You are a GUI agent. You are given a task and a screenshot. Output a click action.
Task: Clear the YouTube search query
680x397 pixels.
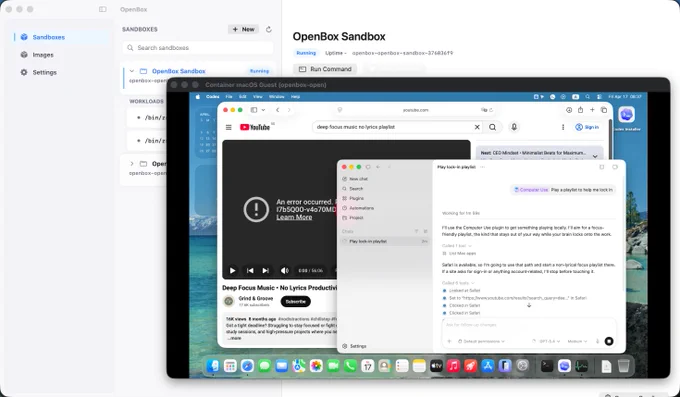point(477,127)
